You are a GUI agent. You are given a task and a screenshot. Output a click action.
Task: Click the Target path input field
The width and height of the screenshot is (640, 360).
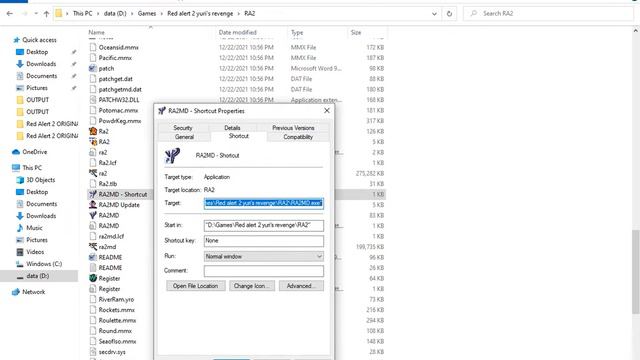pyautogui.click(x=264, y=203)
